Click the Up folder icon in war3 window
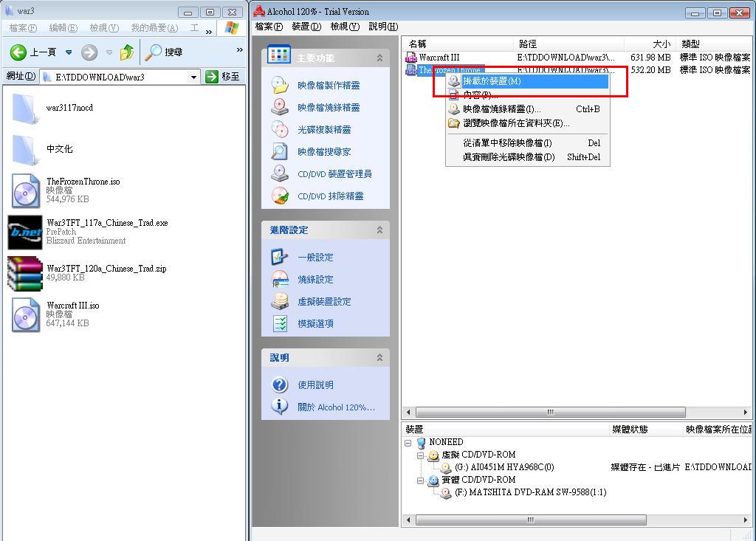 tap(127, 52)
